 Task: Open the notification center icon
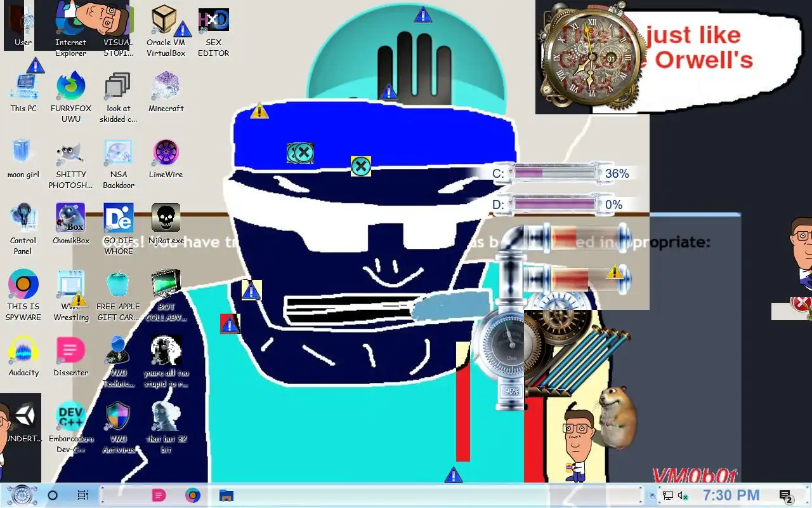point(785,496)
